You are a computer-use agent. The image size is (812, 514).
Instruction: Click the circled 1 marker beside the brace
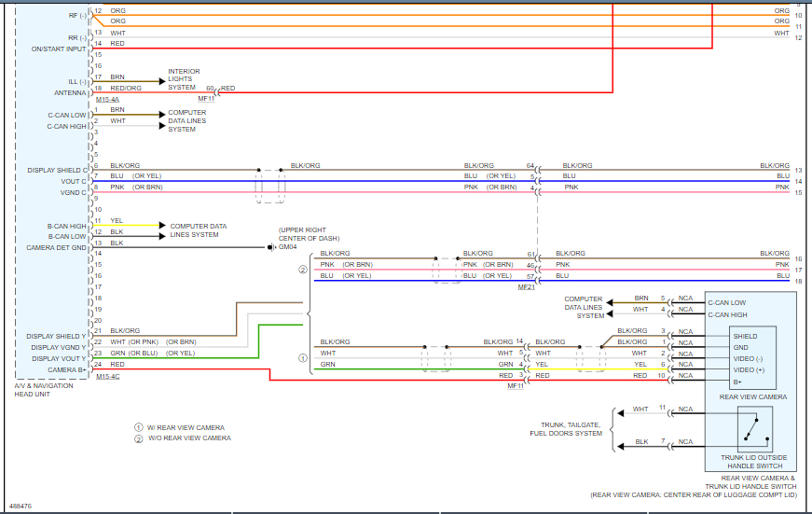coord(303,358)
